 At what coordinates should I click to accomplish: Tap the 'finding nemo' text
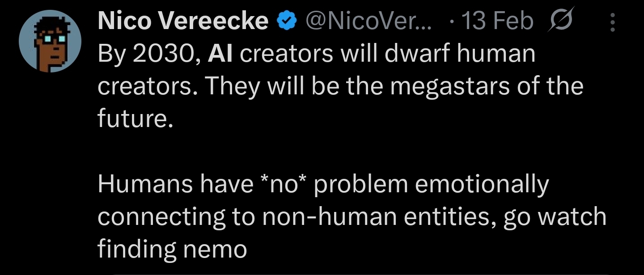pyautogui.click(x=172, y=249)
